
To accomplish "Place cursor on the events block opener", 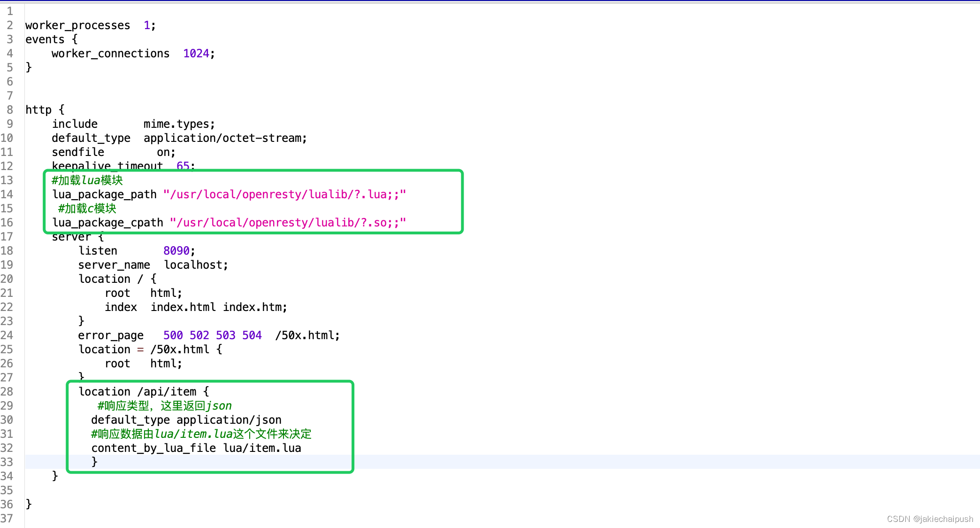I will tap(52, 39).
